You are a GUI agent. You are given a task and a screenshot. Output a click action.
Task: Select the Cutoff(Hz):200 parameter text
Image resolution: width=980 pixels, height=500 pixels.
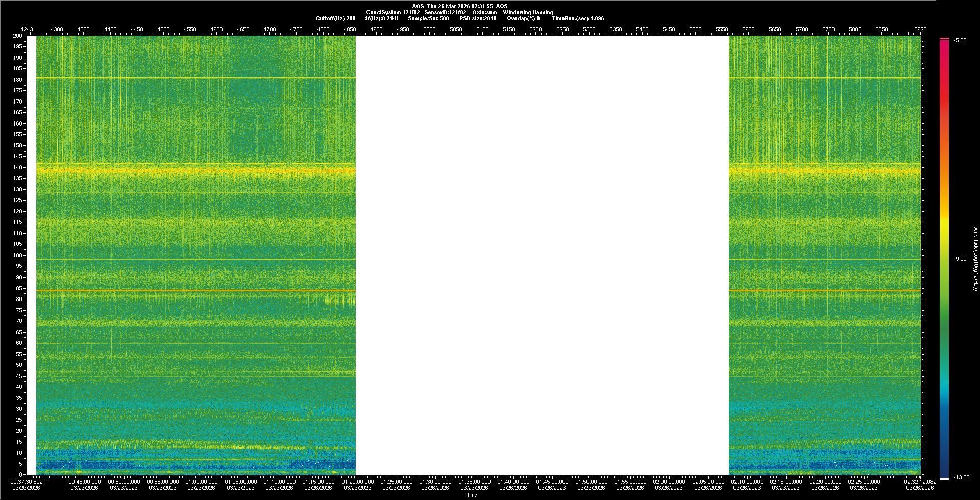(x=335, y=18)
